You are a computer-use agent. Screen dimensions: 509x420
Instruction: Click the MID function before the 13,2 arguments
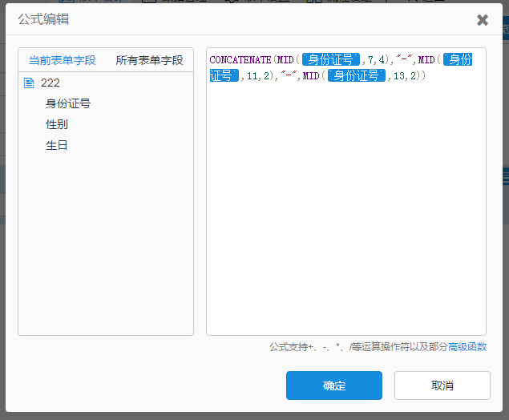point(313,76)
